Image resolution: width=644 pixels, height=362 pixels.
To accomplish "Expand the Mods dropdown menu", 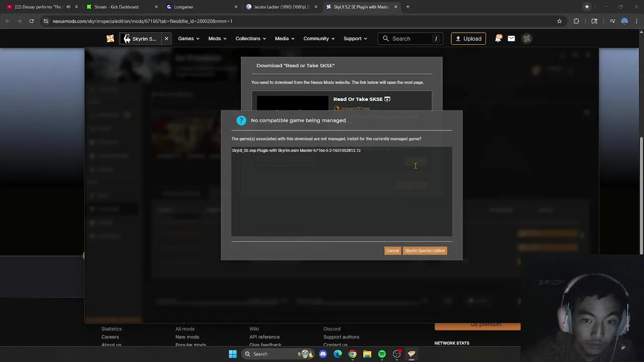I will [x=217, y=39].
